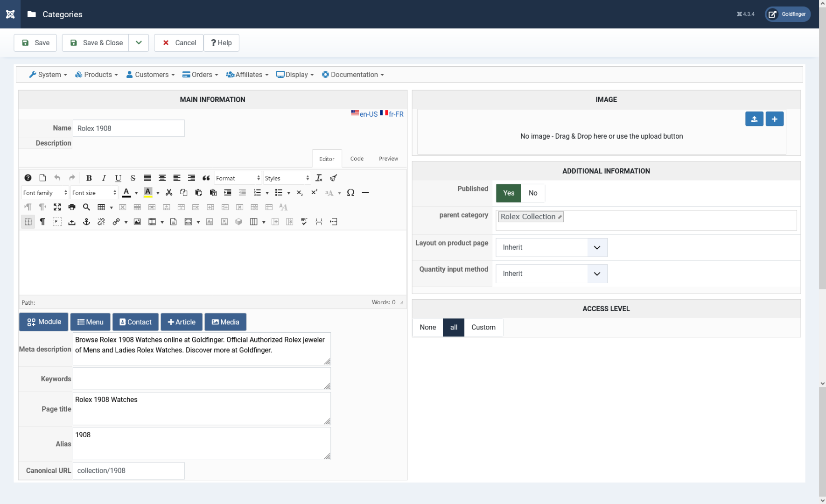Image resolution: width=826 pixels, height=504 pixels.
Task: Remove link with the unlink icon
Action: (x=101, y=222)
